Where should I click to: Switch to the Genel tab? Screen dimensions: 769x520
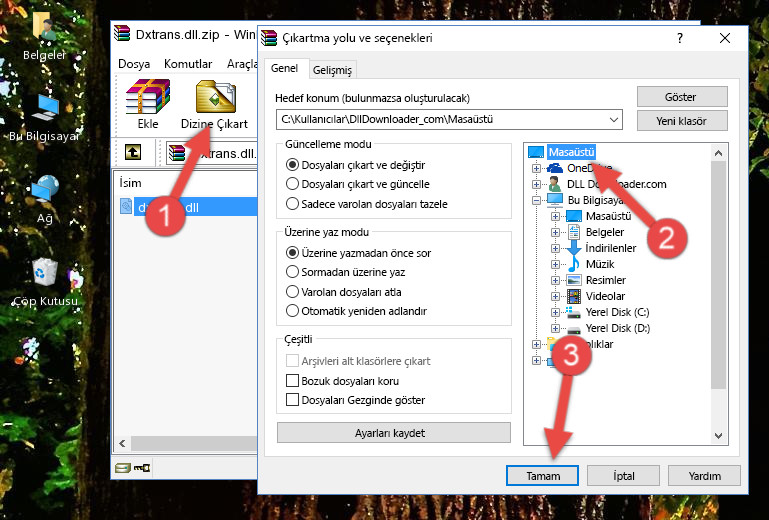tap(284, 68)
